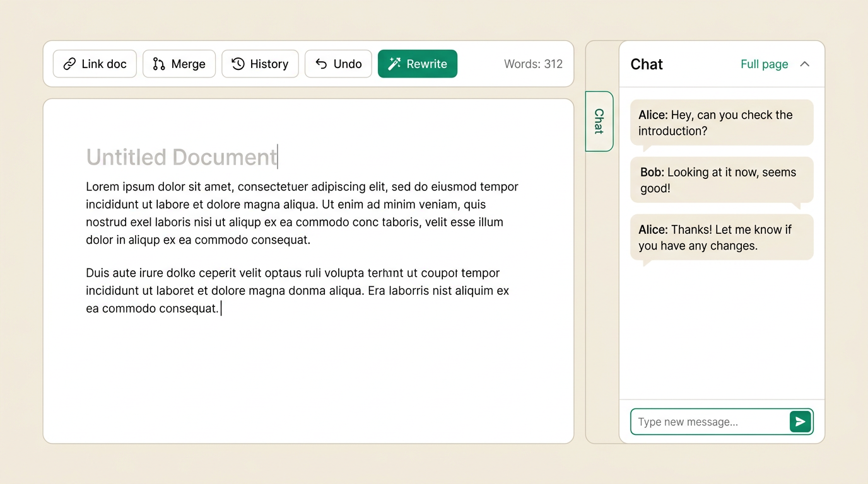
Task: Open chat in Full page
Action: coord(764,64)
